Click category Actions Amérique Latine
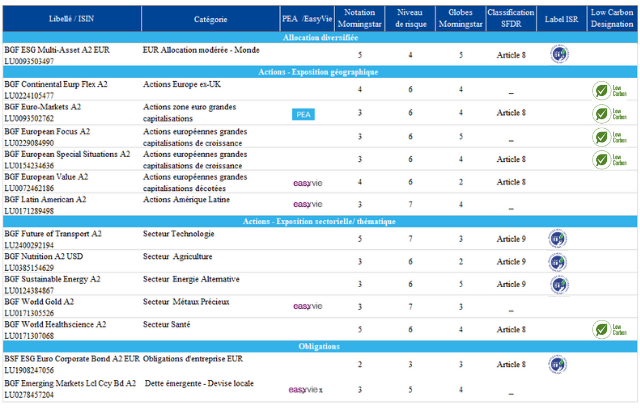The image size is (640, 410). click(186, 199)
